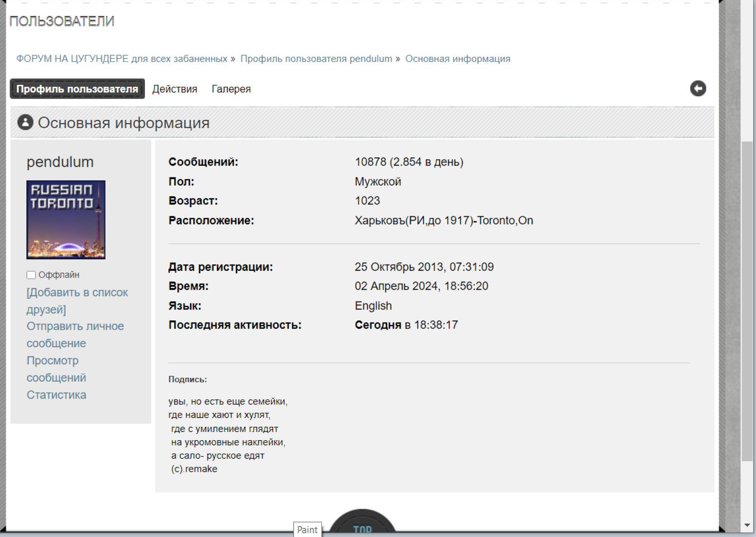The image size is (756, 537).
Task: Click the age value 1023
Action: coord(367,201)
